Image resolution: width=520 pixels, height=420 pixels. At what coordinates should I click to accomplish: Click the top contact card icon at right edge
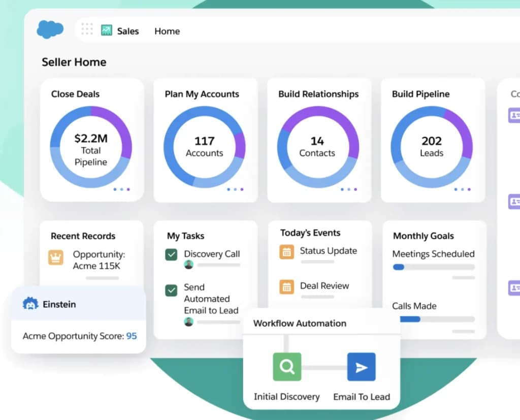point(514,115)
